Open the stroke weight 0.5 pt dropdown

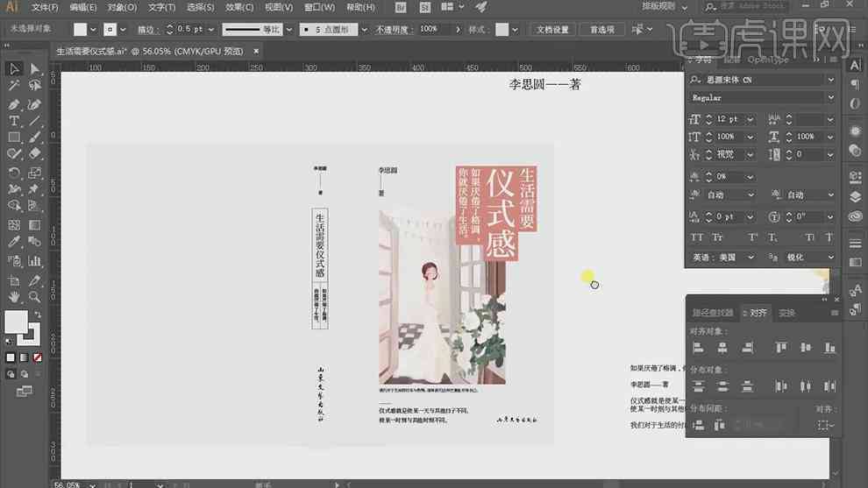(x=211, y=29)
